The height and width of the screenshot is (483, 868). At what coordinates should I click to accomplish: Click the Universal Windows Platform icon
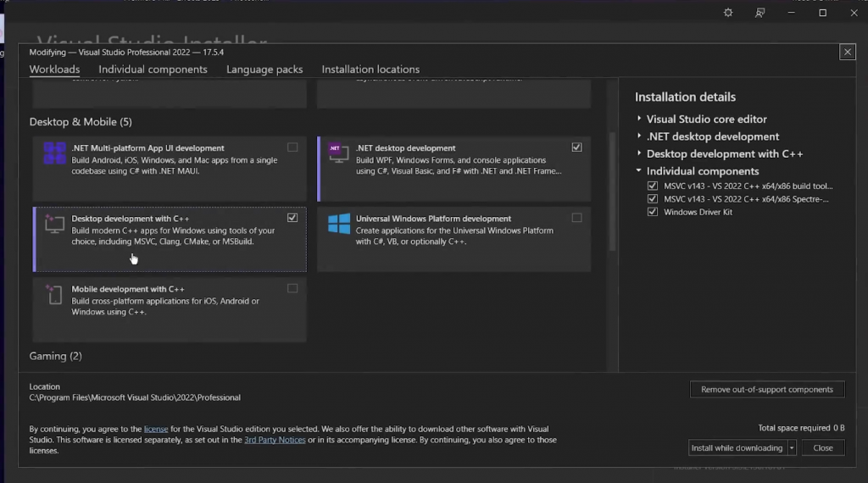(x=339, y=225)
